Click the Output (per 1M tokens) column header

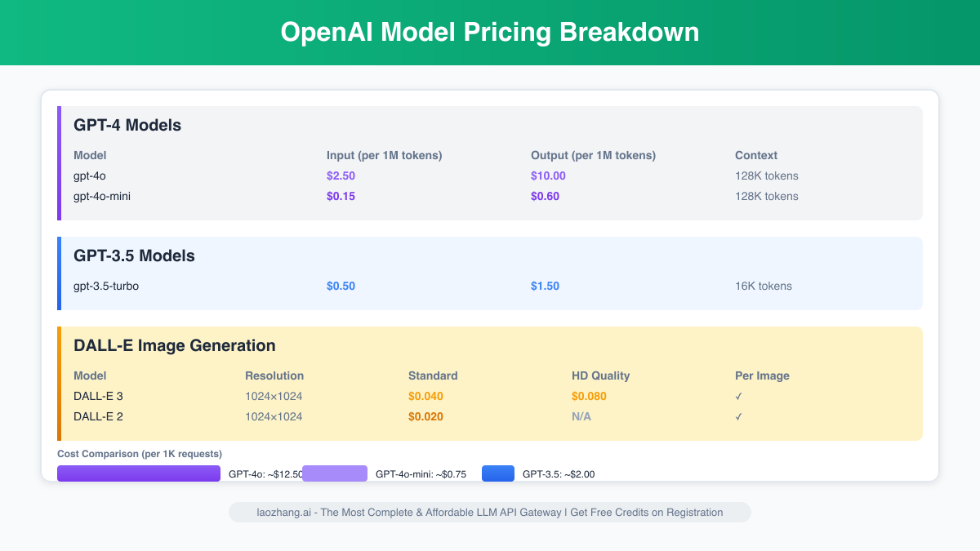593,156
